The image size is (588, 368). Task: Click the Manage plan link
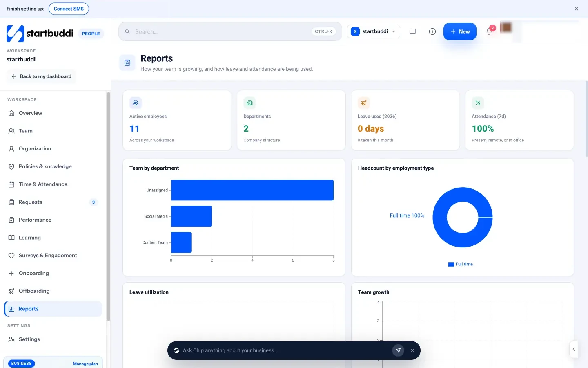(85, 364)
